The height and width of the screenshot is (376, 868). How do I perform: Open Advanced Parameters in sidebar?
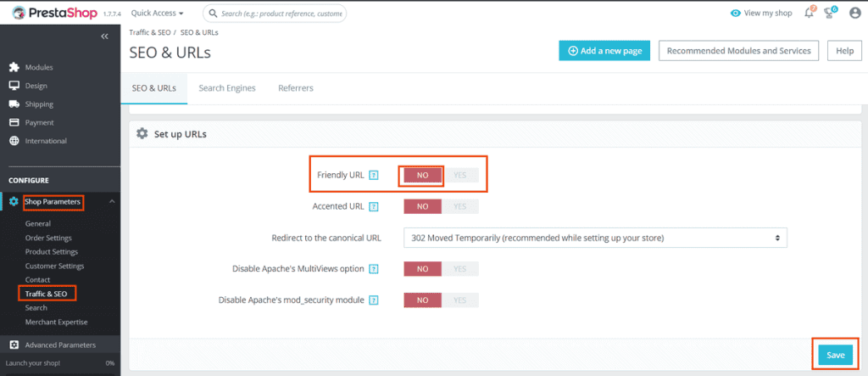pos(60,345)
